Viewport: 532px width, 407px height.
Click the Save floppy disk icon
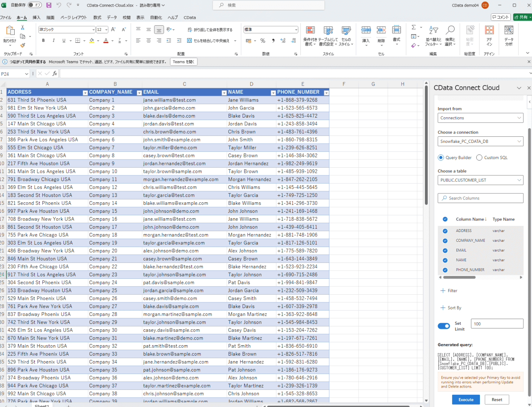(49, 5)
